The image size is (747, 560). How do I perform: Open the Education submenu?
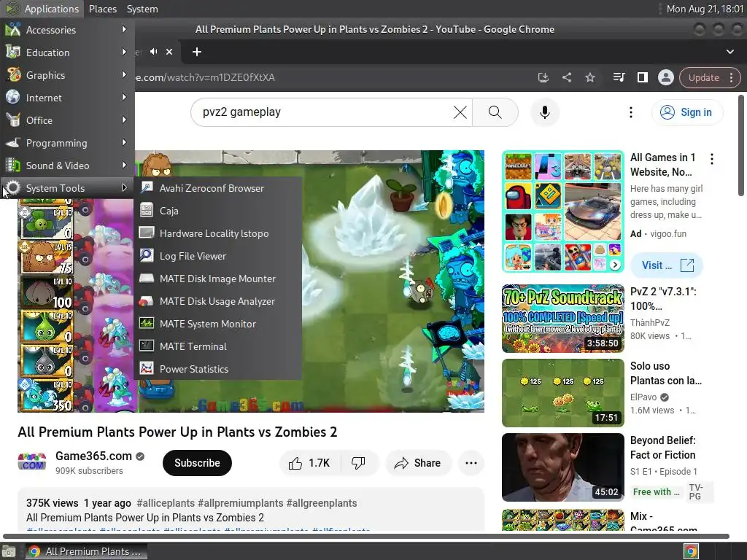[67, 52]
